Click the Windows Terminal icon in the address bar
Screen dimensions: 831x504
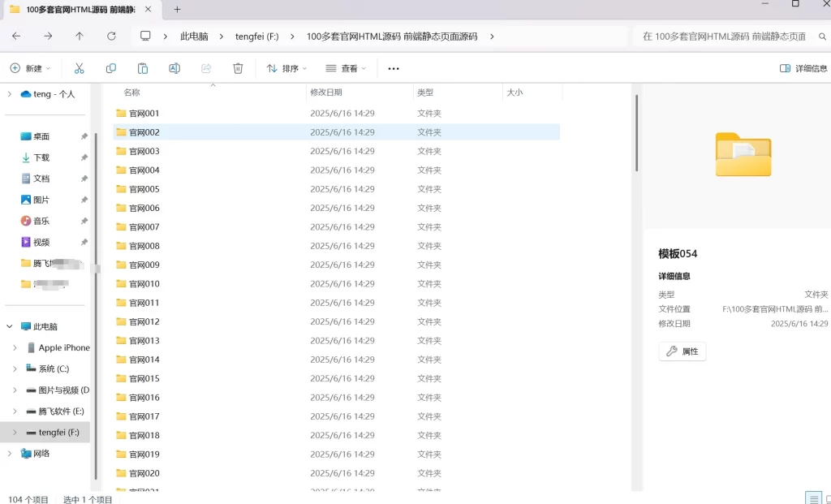[146, 36]
